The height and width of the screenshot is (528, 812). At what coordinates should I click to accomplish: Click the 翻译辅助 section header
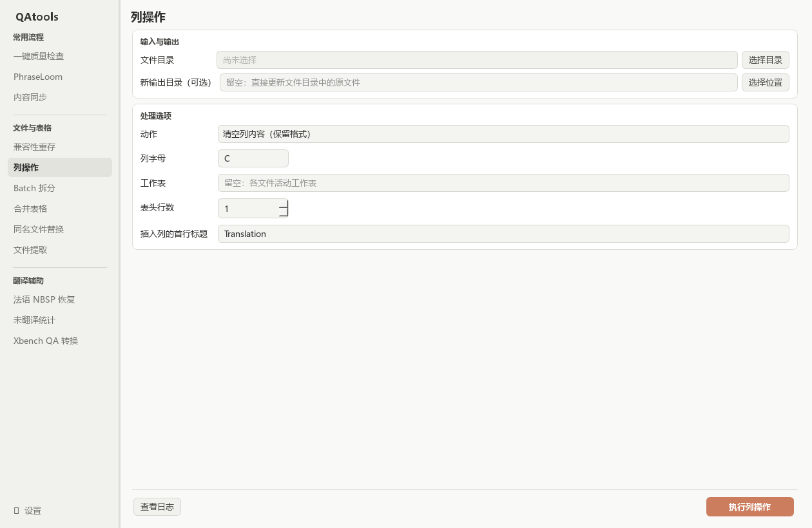pos(28,281)
